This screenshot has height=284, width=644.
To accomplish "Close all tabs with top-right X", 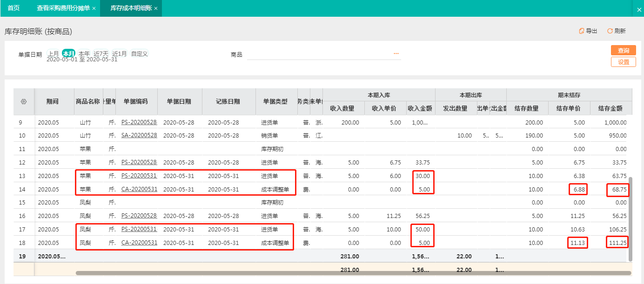I will coord(639,9).
